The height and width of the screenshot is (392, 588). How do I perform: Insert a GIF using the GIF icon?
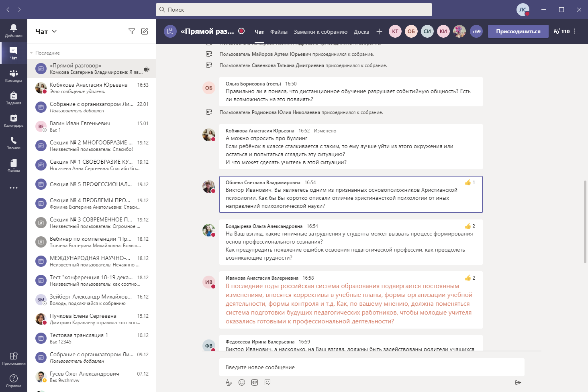pos(255,382)
